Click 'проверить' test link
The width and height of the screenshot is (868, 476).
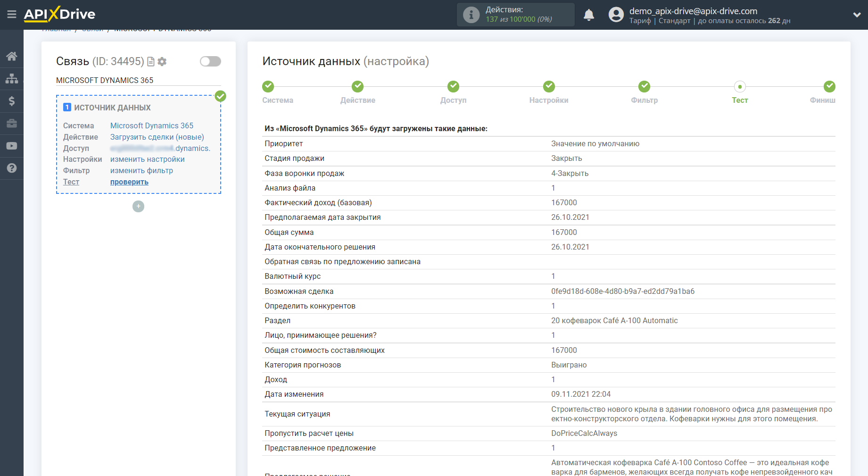click(129, 182)
